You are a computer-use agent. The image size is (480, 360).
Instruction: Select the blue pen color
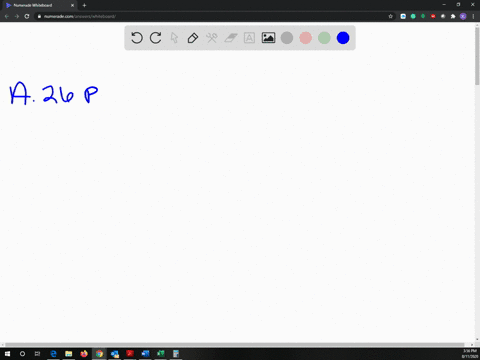343,38
